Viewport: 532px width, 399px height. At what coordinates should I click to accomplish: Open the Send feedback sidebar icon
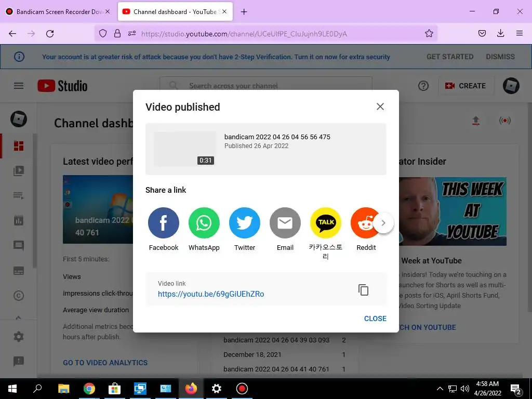point(19,362)
